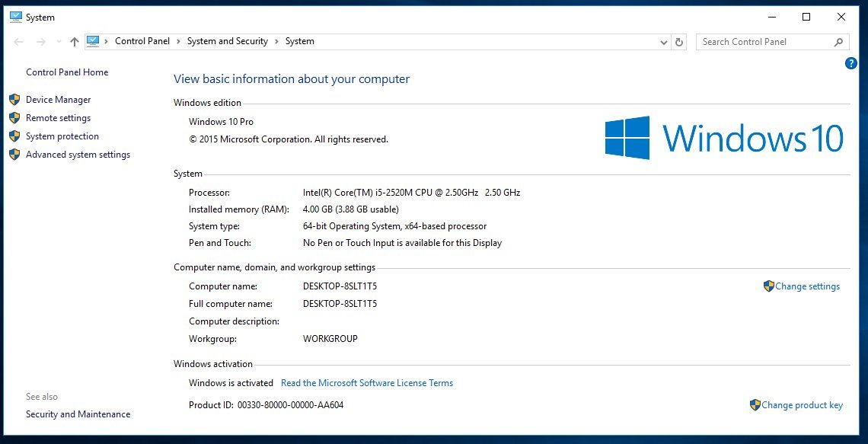Select the processor value i5-2520M text
868x444 pixels.
coord(411,193)
